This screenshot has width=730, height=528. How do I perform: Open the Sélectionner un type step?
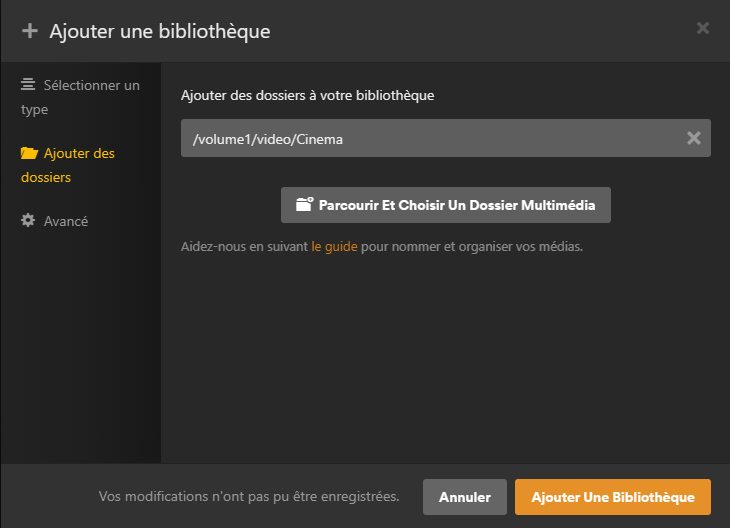point(80,97)
